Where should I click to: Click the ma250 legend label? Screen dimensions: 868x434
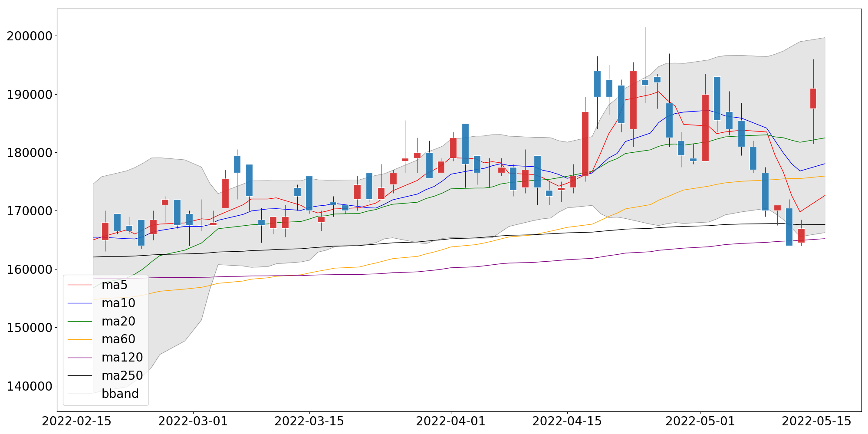122,376
